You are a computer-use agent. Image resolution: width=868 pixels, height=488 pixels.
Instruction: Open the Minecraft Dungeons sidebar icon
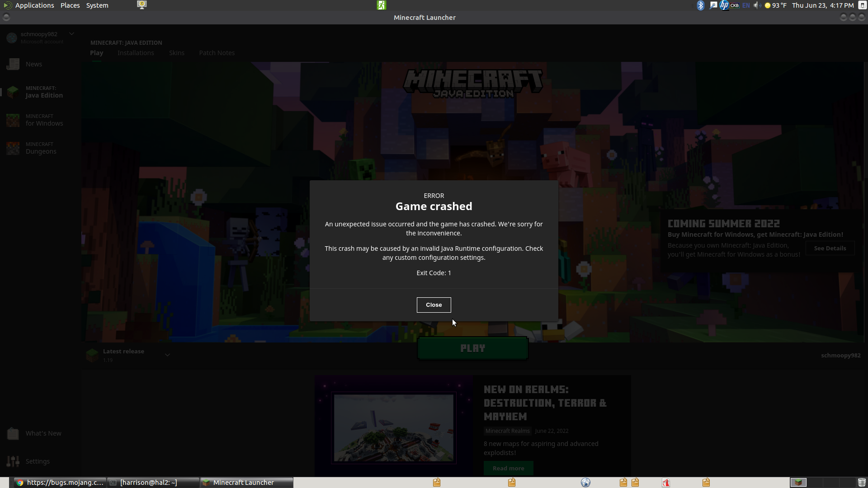point(13,148)
